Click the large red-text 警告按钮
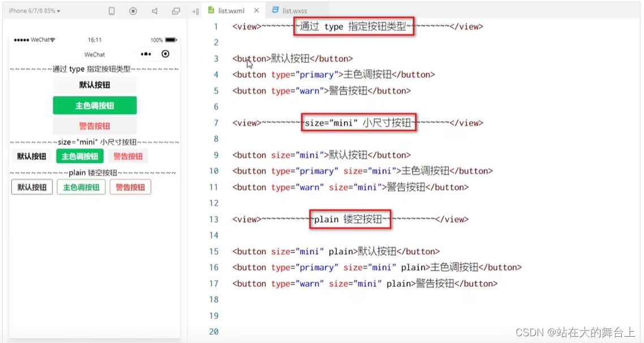 tap(95, 126)
